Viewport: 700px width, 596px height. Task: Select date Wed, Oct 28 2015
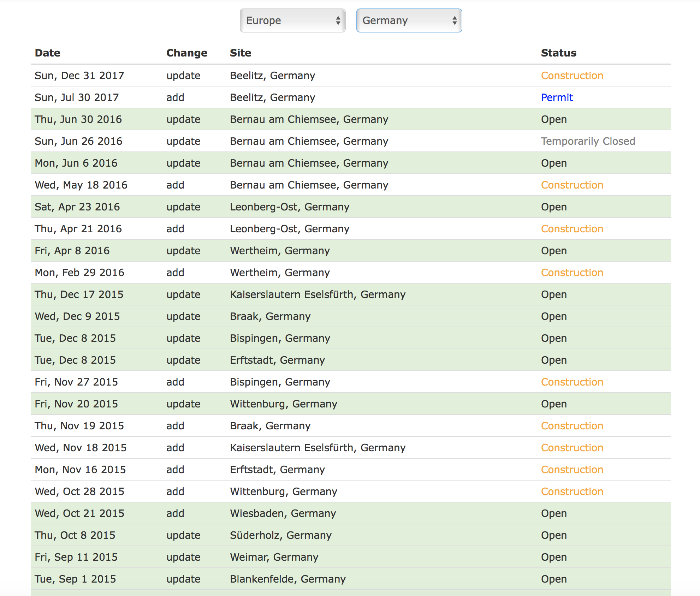coord(79,491)
